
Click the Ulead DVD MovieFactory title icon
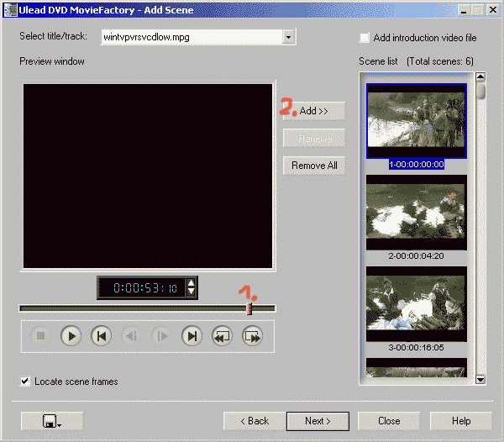pos(10,10)
